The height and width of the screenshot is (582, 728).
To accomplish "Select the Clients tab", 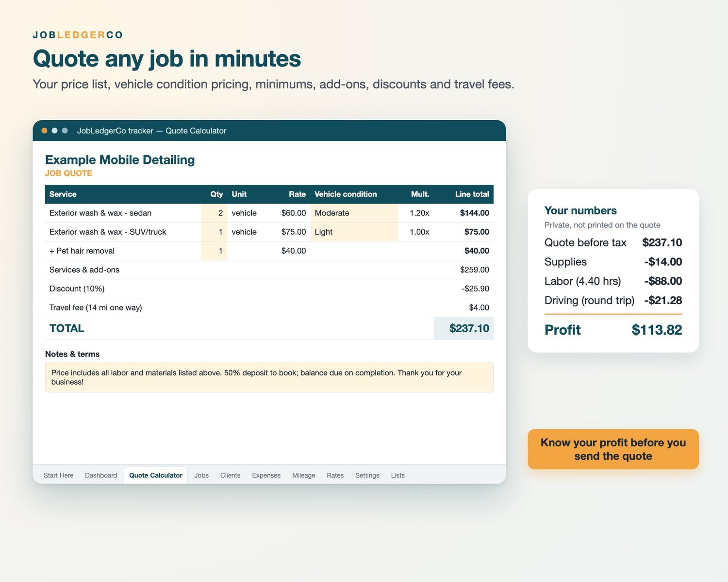I will pos(230,475).
